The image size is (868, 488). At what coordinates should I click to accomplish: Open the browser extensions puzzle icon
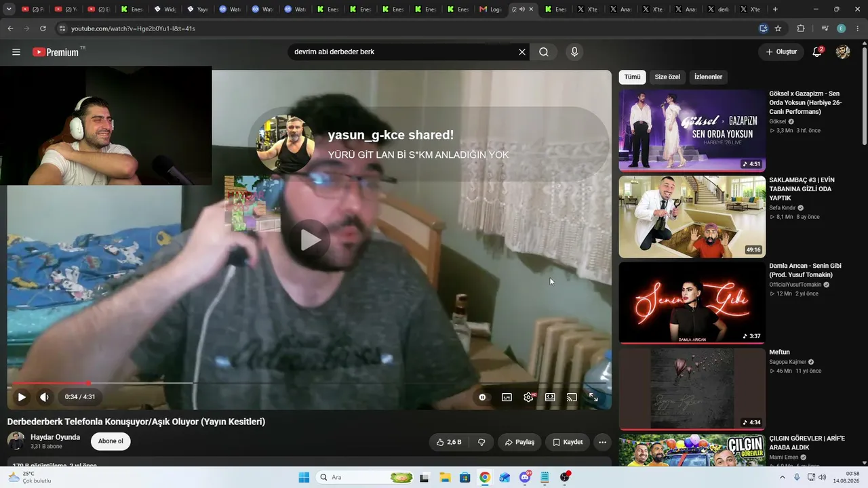(801, 28)
